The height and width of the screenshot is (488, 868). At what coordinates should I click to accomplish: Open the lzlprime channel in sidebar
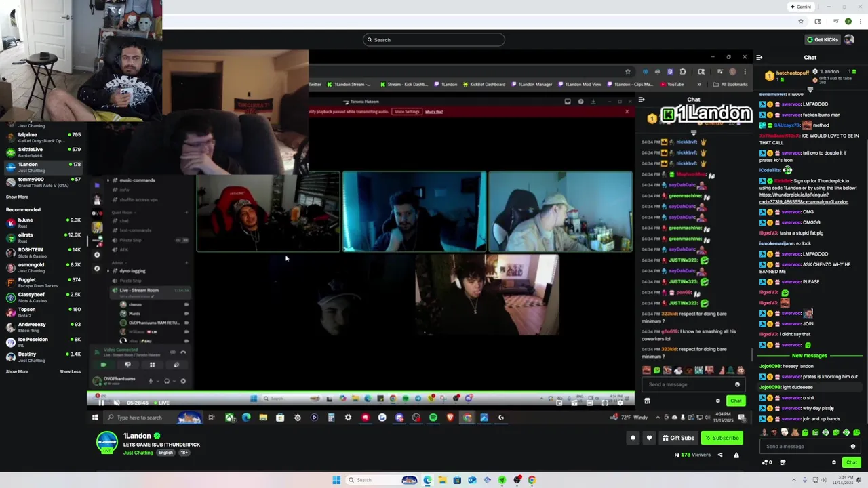point(43,138)
